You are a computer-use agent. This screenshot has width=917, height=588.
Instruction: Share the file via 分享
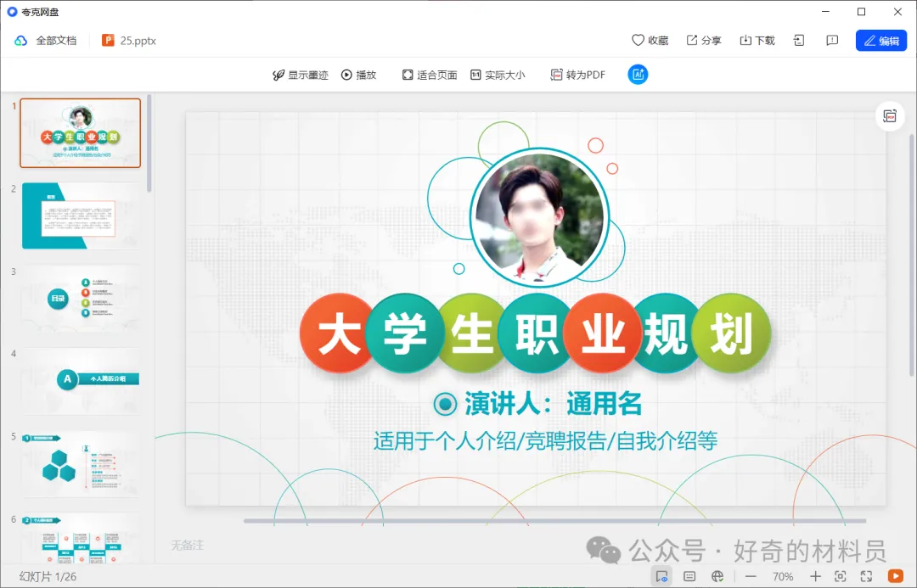704,41
